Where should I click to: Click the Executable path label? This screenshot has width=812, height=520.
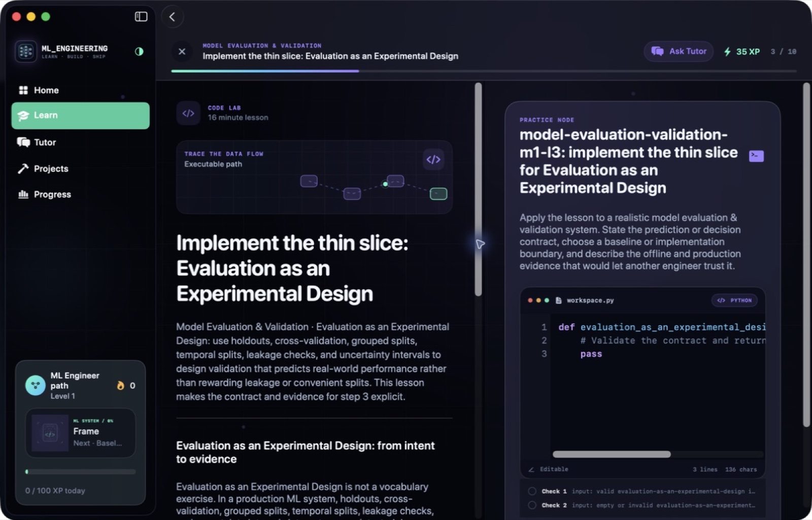tap(213, 164)
